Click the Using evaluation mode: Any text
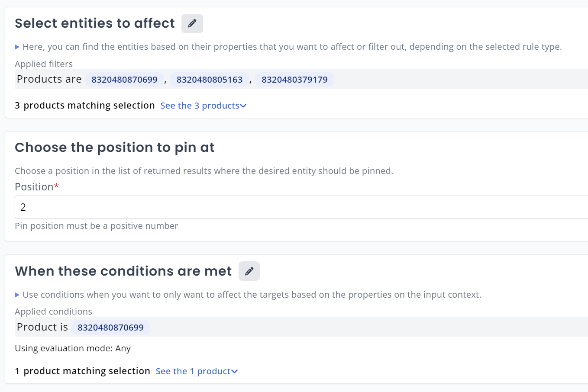Screen dimensions: 588x392 coord(73,348)
